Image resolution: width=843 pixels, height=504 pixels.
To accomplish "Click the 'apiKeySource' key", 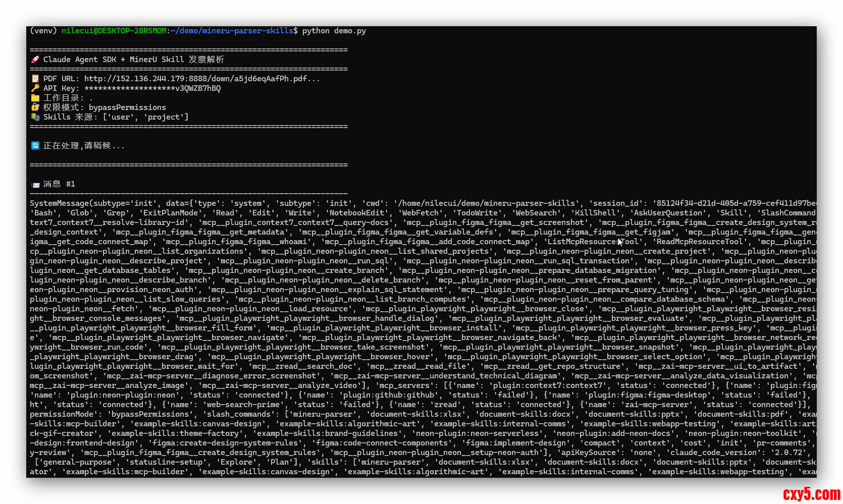I will 589,453.
